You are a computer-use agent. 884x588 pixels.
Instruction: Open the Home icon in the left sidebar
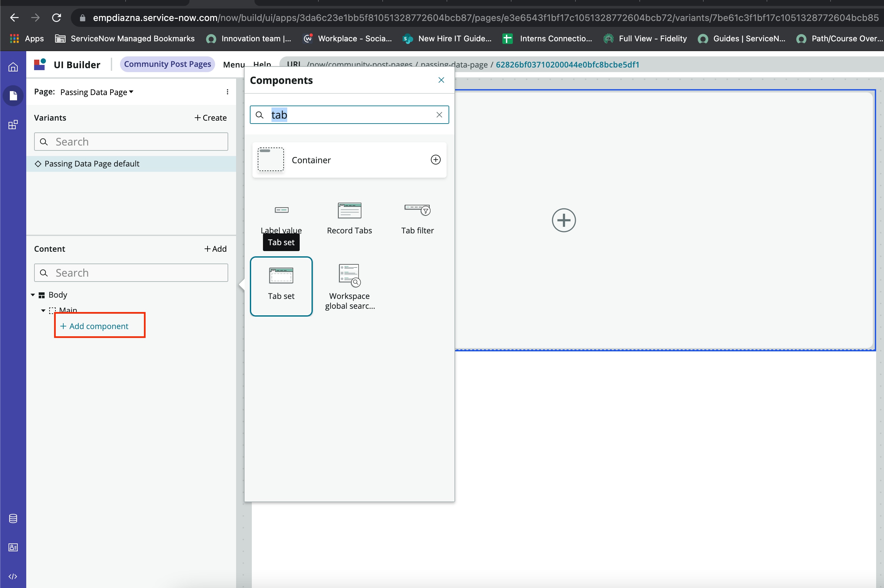point(13,67)
